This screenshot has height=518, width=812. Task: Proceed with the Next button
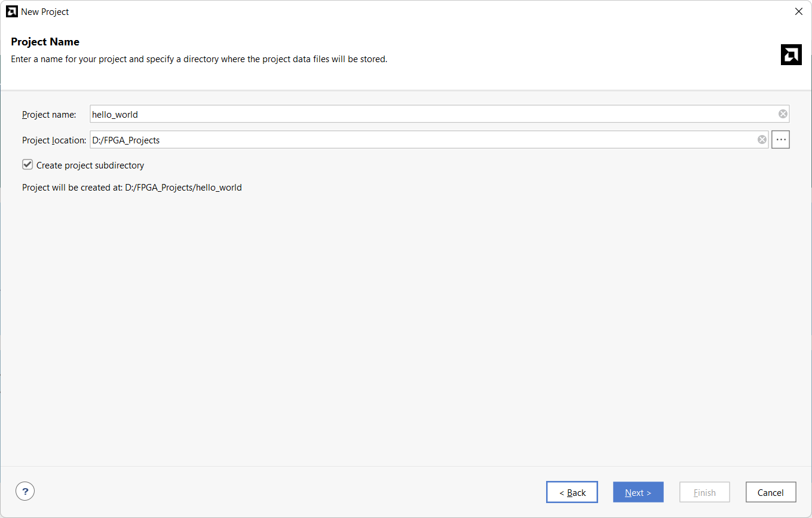click(x=638, y=492)
